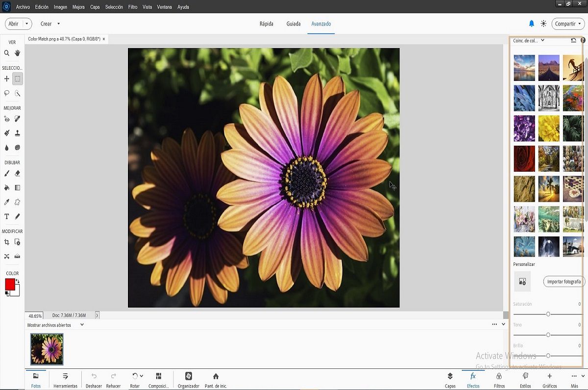Screen dimensions: 588x390
Task: Select the red rose color match preset
Action: coord(524,158)
